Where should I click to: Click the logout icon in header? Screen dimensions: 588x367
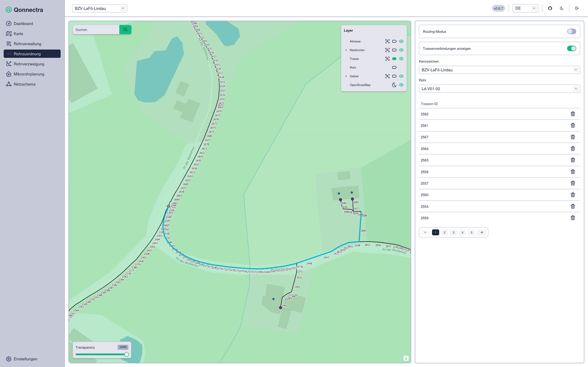(x=577, y=8)
